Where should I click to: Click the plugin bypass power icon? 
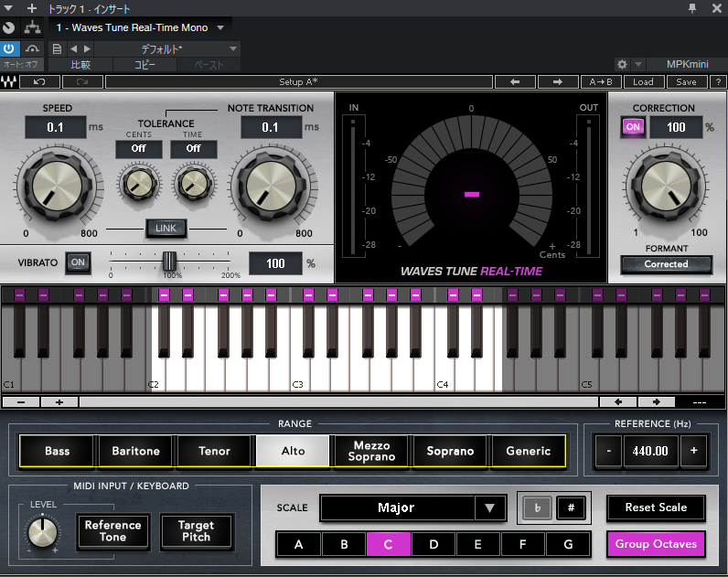coord(9,48)
